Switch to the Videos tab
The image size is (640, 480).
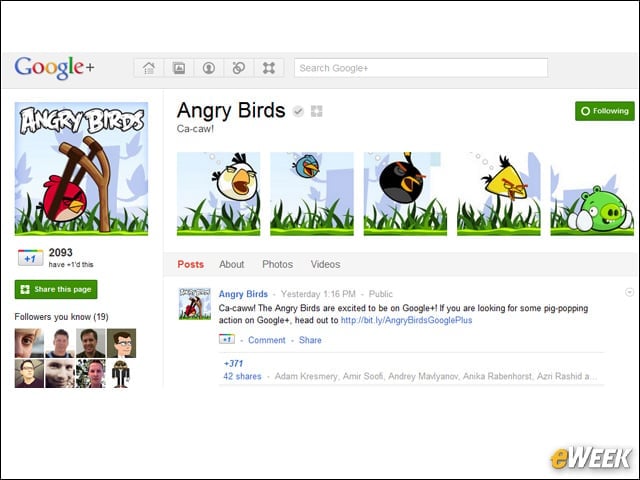click(325, 264)
